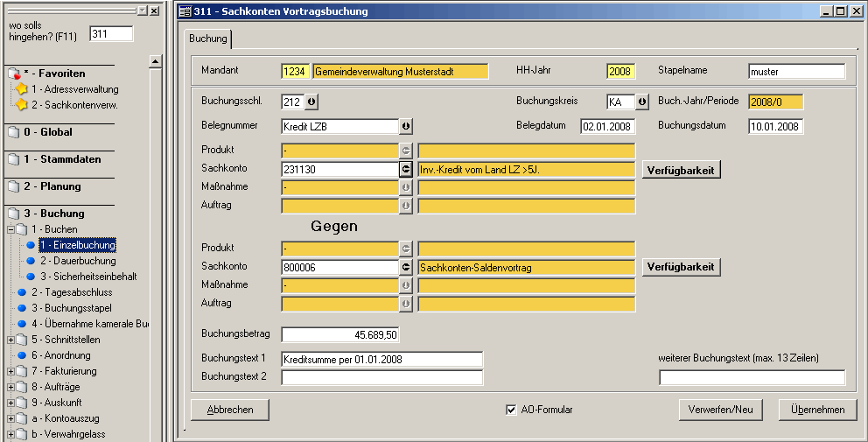Click into the Buchungsbetrag amount field

point(340,334)
